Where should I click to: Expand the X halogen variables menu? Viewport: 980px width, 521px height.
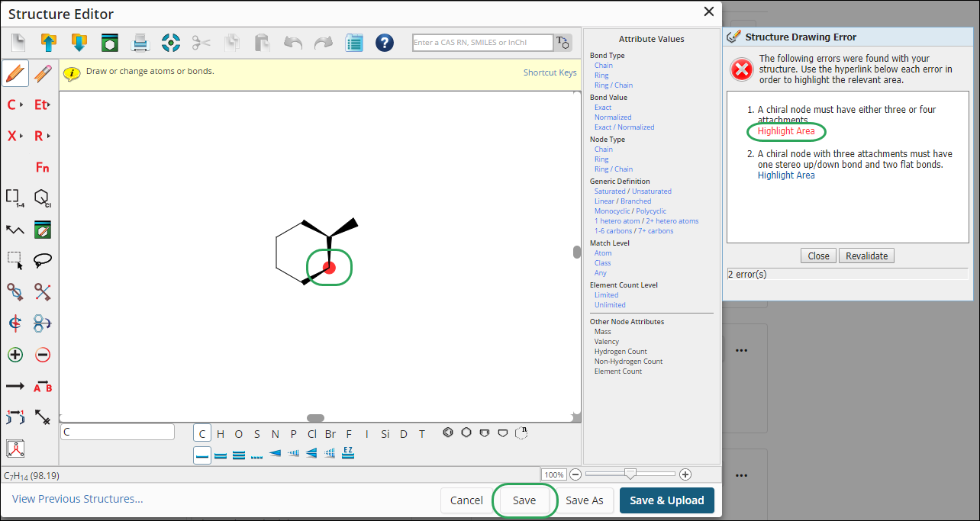[15, 136]
